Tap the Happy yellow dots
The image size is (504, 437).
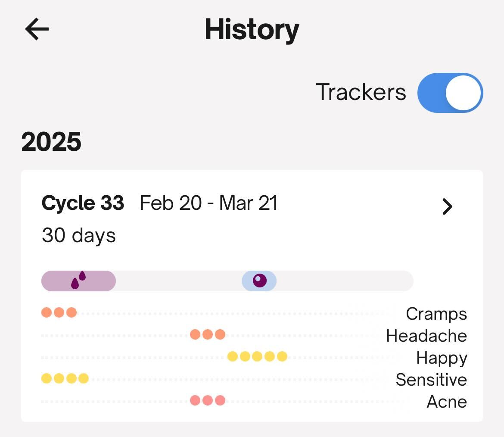(257, 356)
